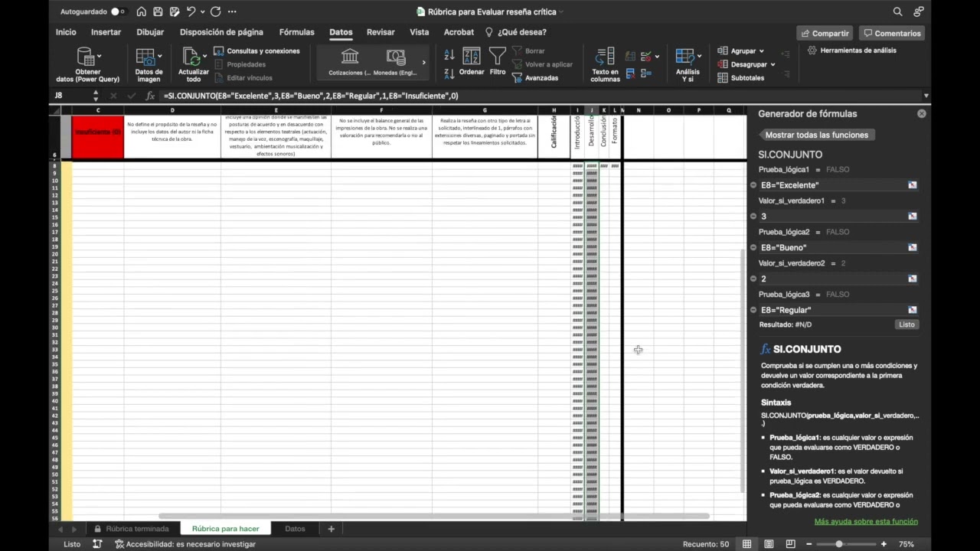Viewport: 980px width, 551px height.
Task: Open the Insertar ribbon tab
Action: pyautogui.click(x=106, y=32)
